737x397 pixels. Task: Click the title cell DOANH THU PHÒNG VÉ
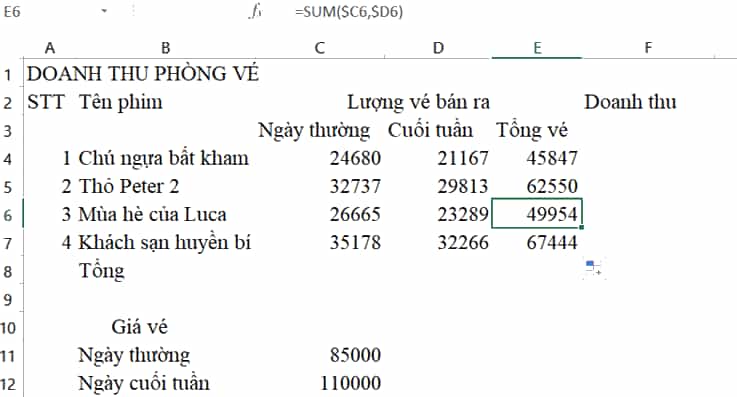click(143, 74)
